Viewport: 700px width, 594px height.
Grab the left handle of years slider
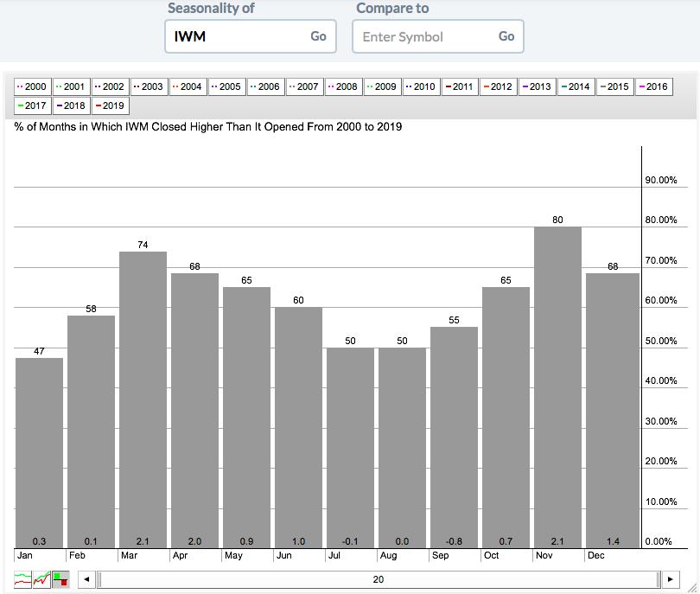point(99,579)
